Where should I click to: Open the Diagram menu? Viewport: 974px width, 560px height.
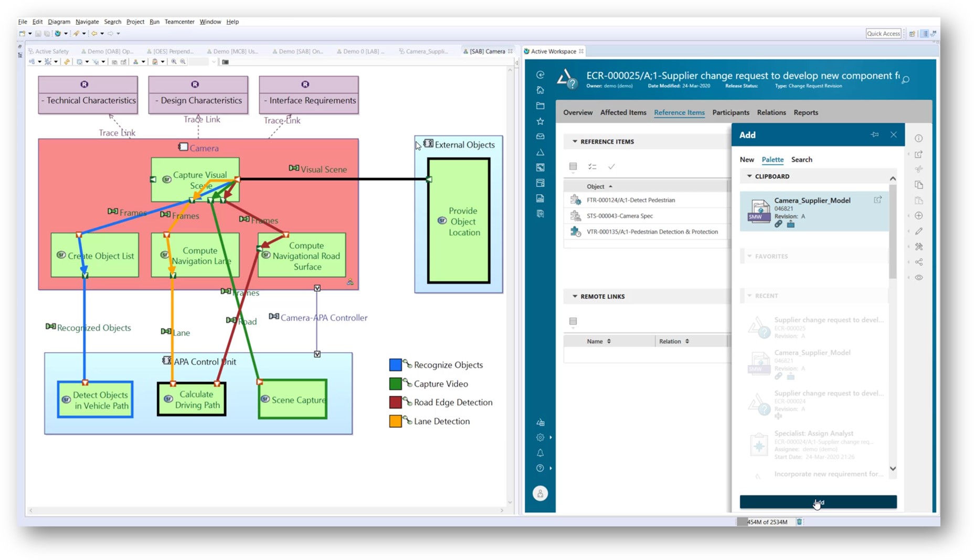pyautogui.click(x=59, y=22)
